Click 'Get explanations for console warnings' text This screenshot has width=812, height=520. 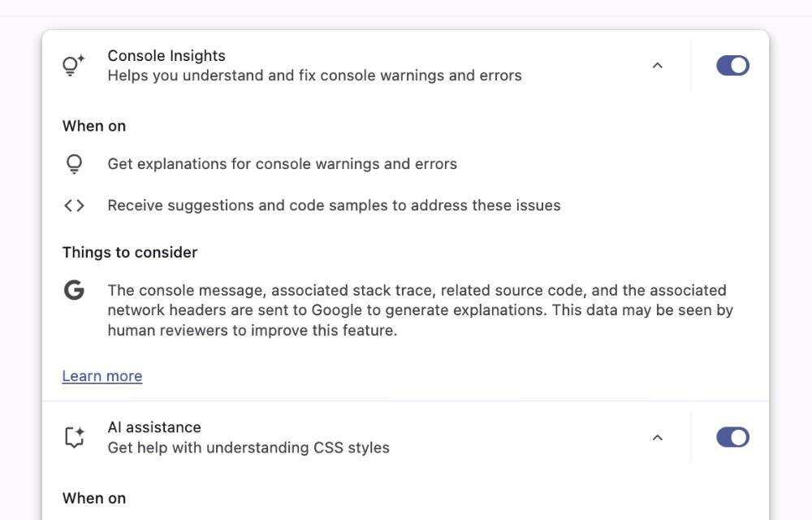[282, 164]
